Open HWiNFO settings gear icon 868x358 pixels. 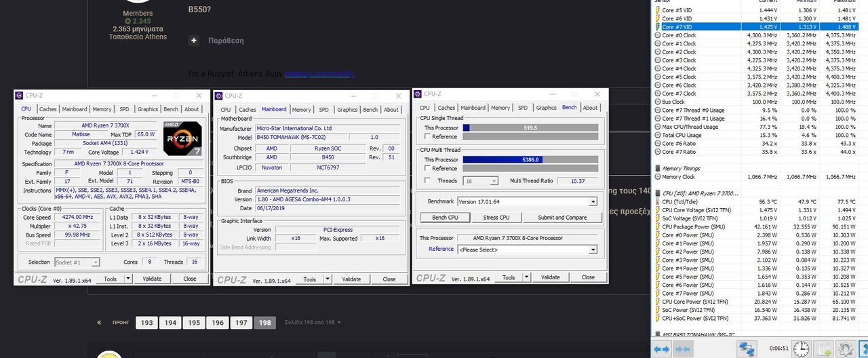(x=845, y=349)
